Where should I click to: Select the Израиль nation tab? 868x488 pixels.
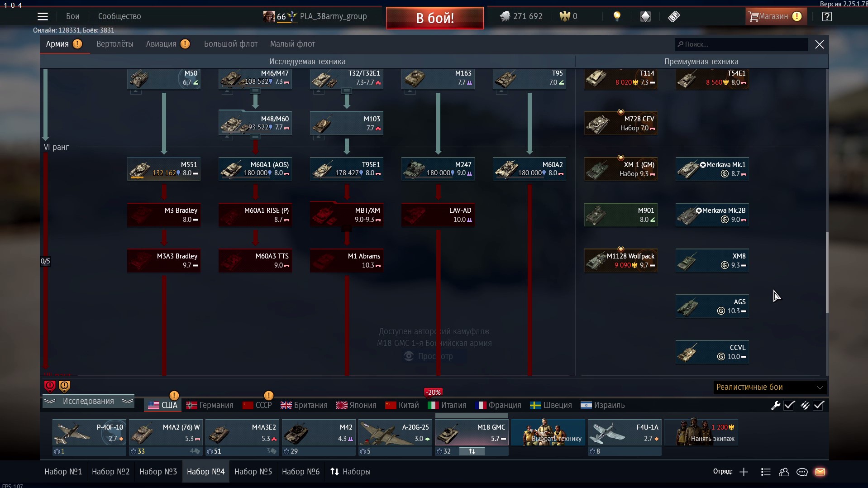[x=603, y=405]
